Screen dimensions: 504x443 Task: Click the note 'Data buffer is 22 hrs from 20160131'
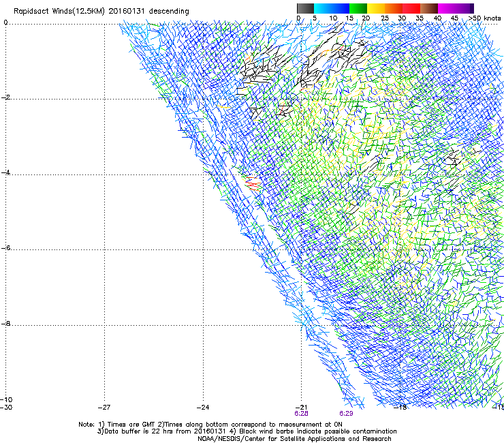coord(166,431)
